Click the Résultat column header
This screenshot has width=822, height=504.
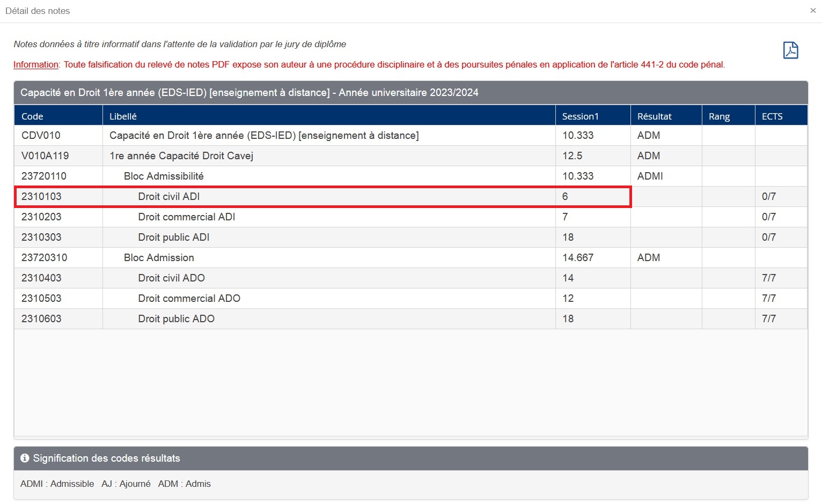(x=654, y=116)
